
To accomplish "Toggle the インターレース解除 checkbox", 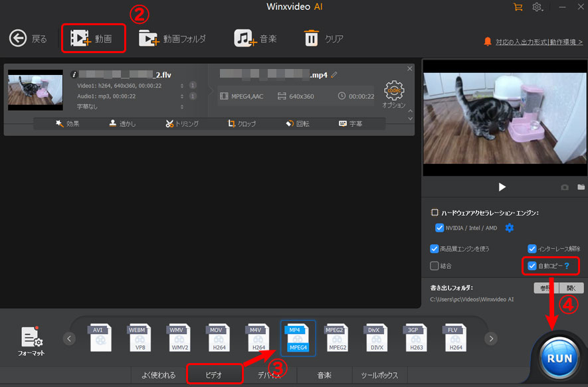I will coord(532,249).
